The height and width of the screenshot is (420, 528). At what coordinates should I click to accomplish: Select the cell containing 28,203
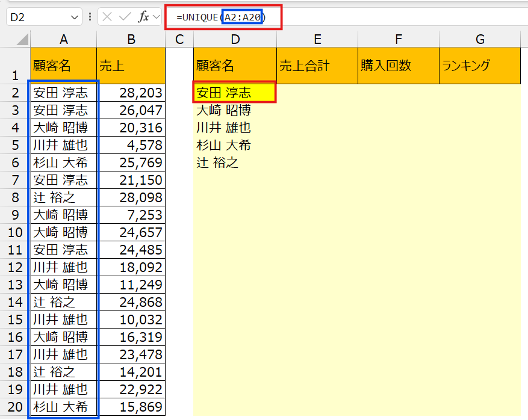click(x=131, y=93)
